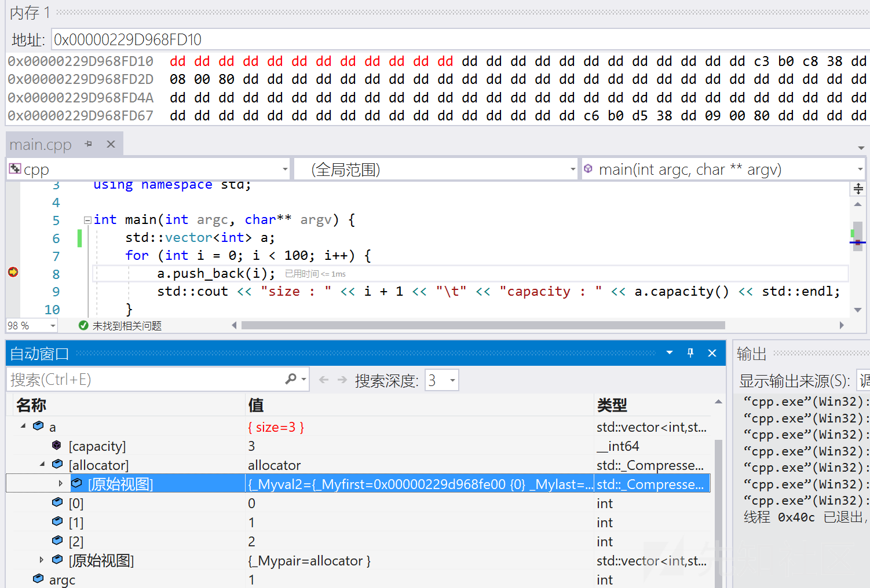The height and width of the screenshot is (588, 870).
Task: Click line number 6 in the gutter
Action: pos(56,238)
